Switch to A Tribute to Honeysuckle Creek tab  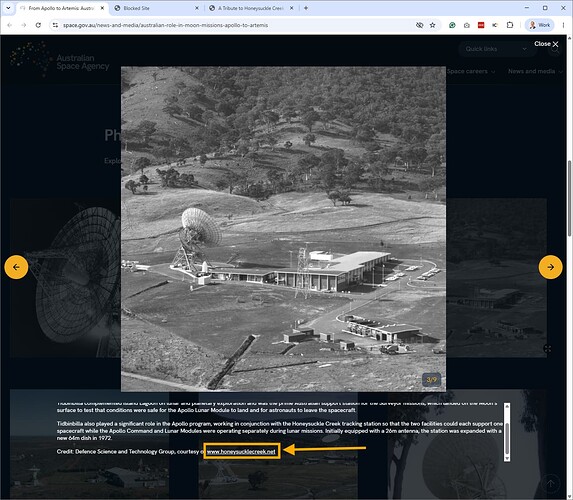tap(251, 8)
